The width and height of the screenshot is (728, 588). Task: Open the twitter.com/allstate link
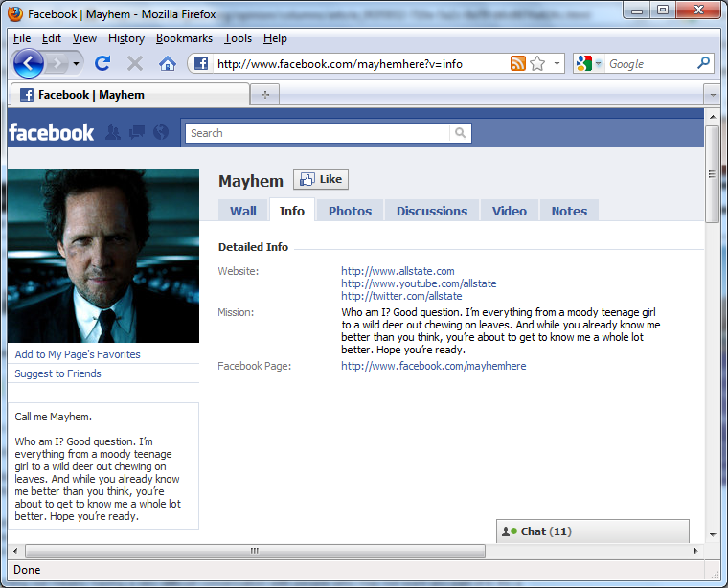401,296
